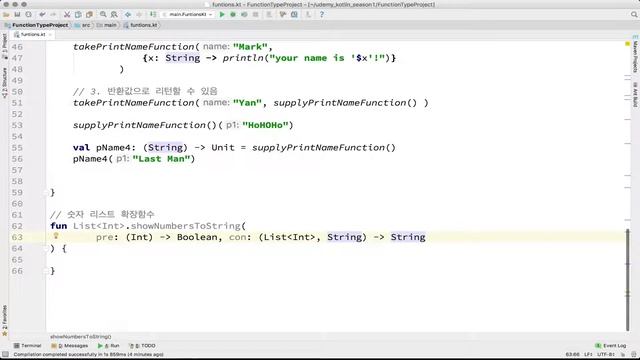Toggle tool window buttons icon in status bar corner
The image size is (640, 360).
(5, 354)
